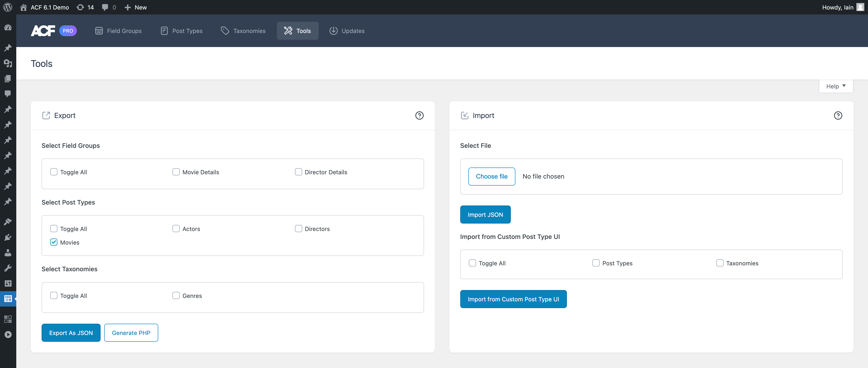This screenshot has width=868, height=368.
Task: Enable Toggle All under Import from Custom Post Type UI
Action: click(472, 263)
